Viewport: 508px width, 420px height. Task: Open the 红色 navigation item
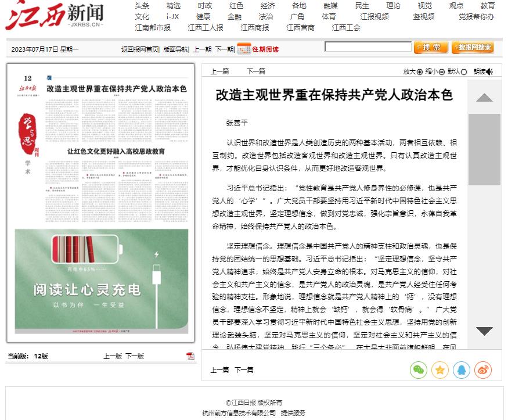tap(236, 5)
